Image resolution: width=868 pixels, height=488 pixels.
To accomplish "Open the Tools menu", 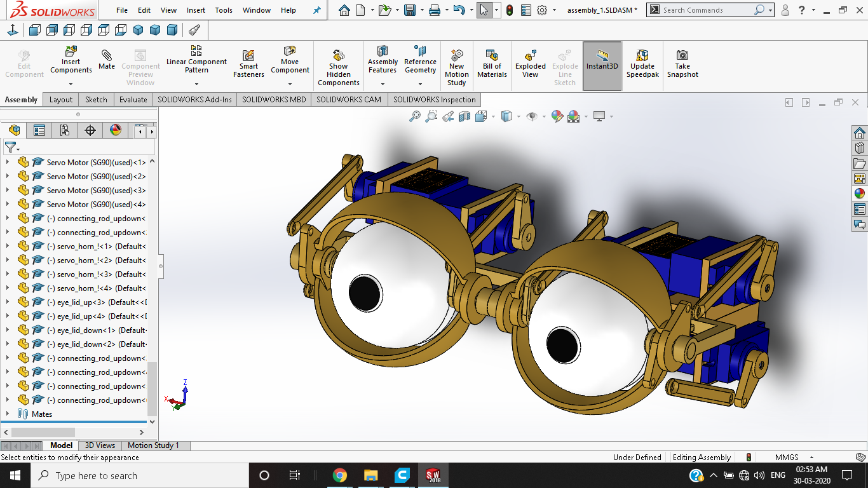I will (x=224, y=10).
